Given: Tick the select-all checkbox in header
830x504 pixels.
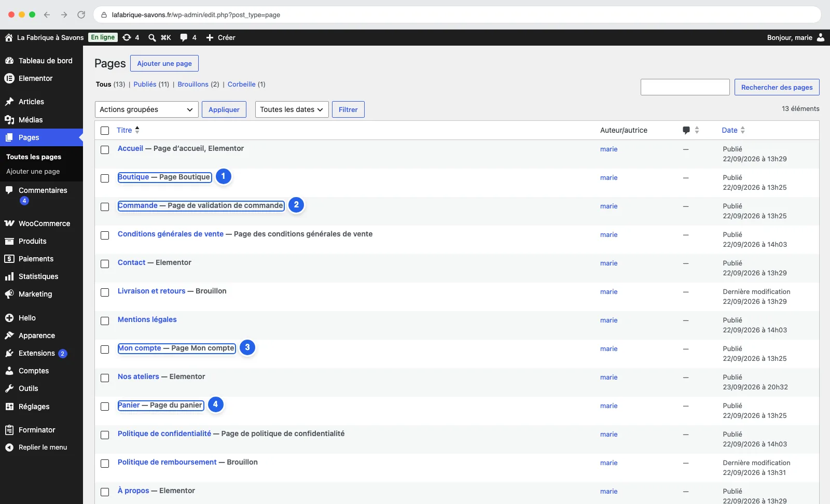Looking at the screenshot, I should coord(105,131).
